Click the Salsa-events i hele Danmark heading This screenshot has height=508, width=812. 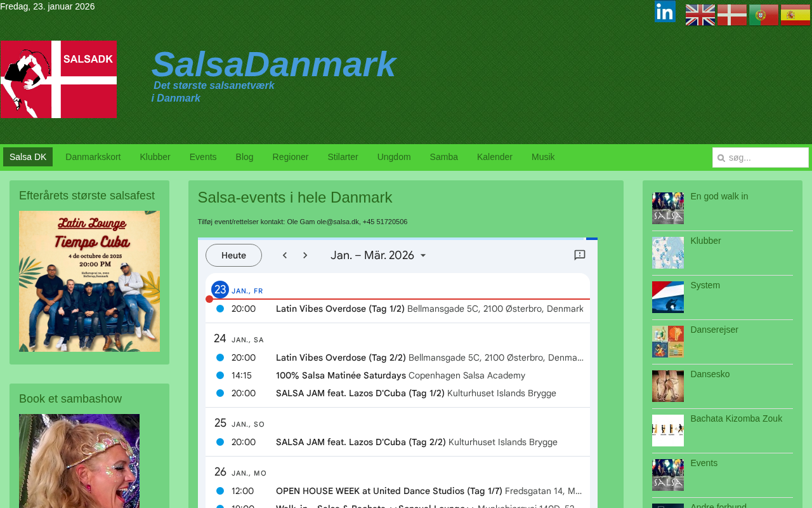(x=295, y=197)
